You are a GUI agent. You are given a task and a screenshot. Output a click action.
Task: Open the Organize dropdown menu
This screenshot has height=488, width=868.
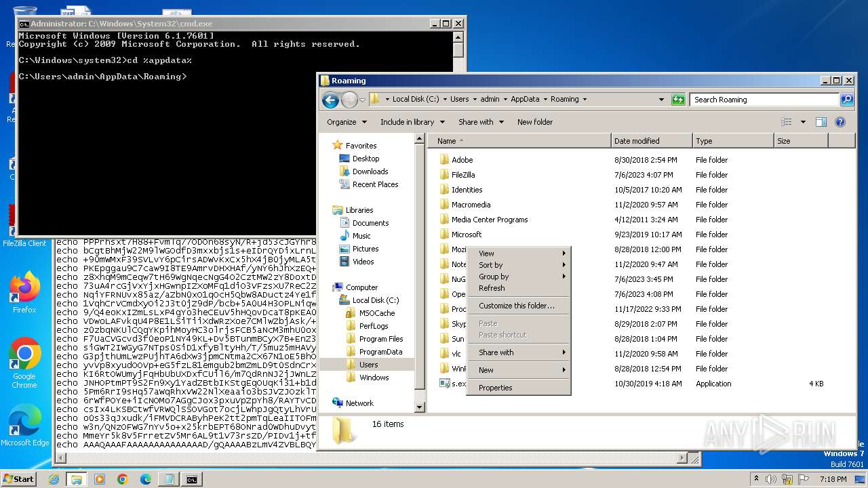click(347, 122)
